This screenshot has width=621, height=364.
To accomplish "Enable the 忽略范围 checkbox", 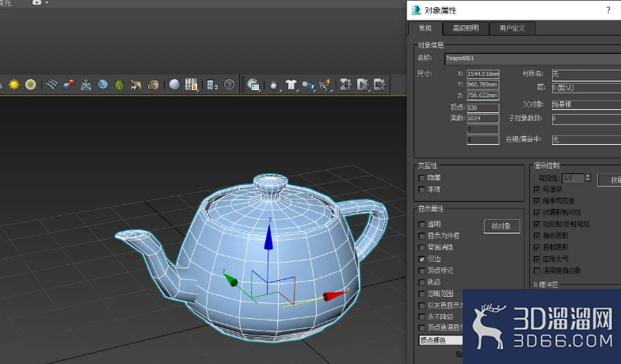I will [x=421, y=294].
